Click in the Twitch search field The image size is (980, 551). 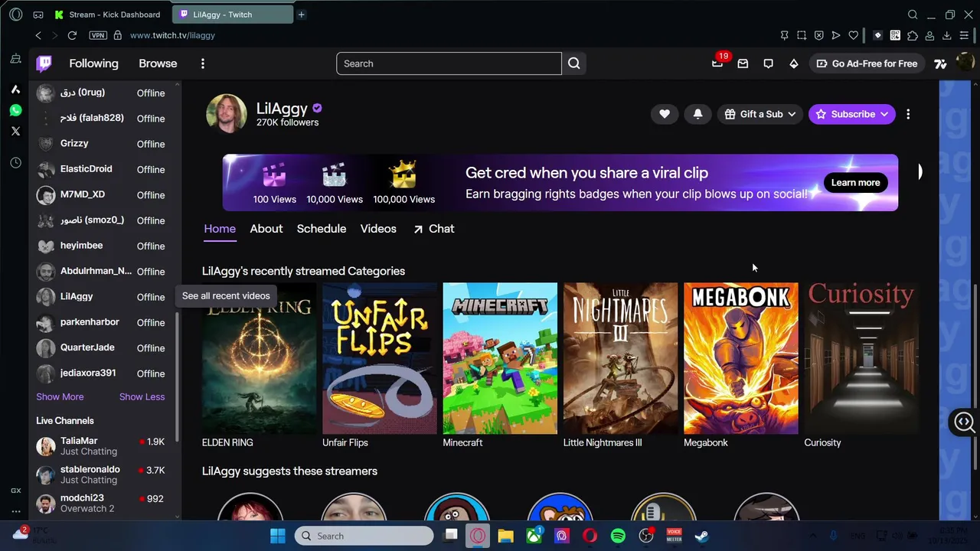pos(449,64)
